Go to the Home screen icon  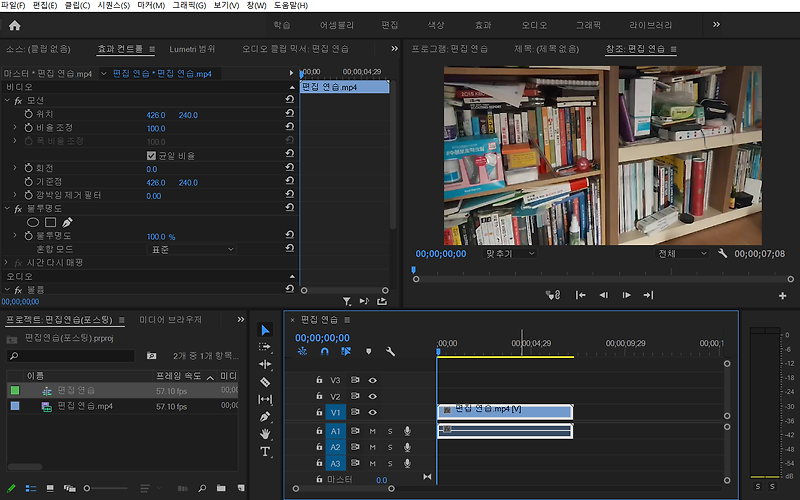pos(15,25)
